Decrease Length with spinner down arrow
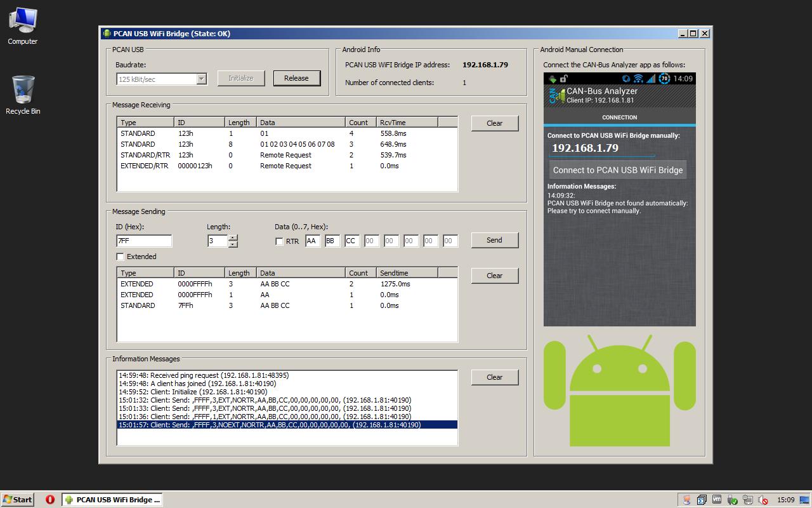The image size is (812, 508). [233, 244]
